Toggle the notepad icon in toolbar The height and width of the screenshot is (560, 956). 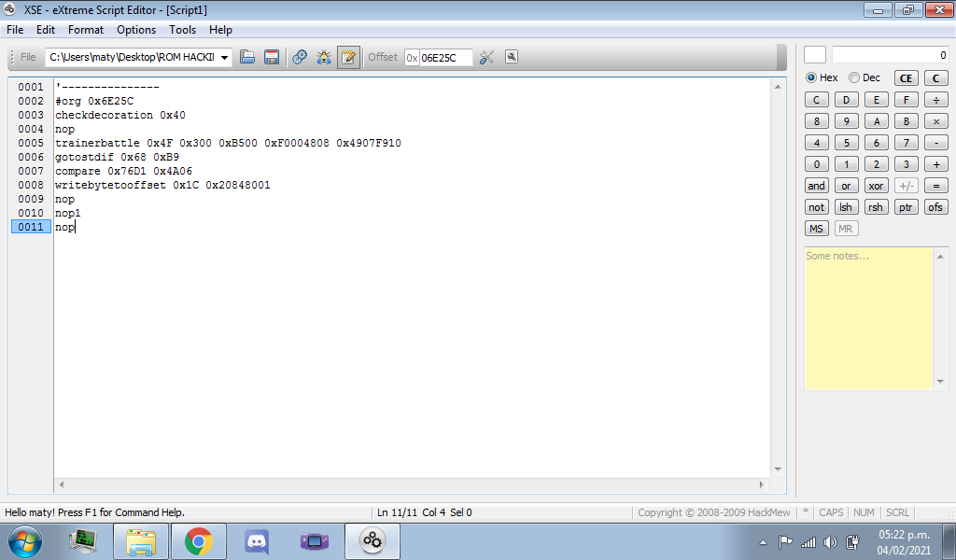(x=348, y=57)
